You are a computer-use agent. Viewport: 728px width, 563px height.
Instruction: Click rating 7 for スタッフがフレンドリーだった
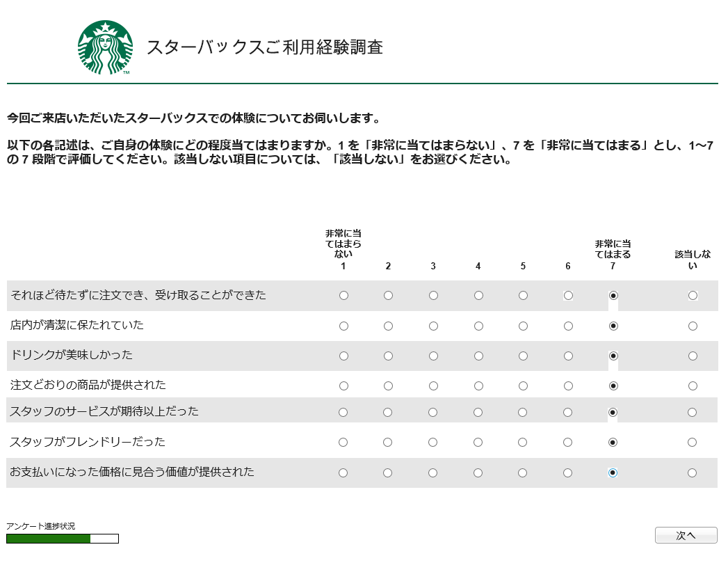point(613,442)
